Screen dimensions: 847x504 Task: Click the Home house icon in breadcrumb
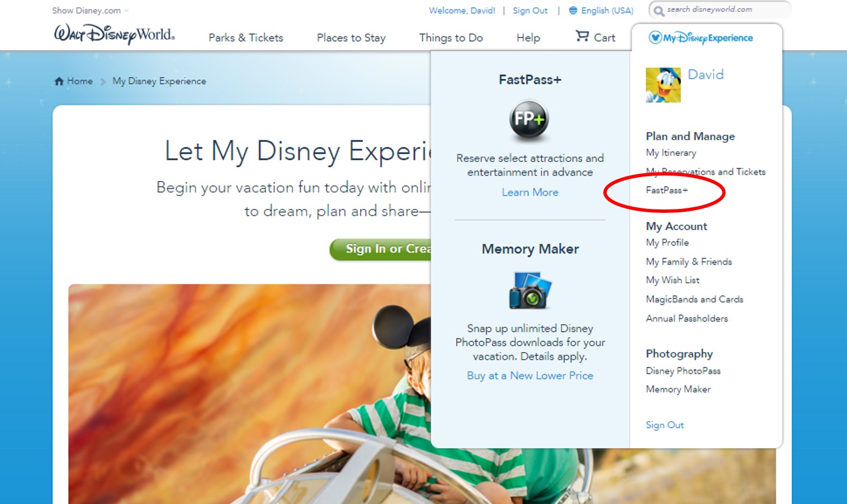pyautogui.click(x=59, y=81)
